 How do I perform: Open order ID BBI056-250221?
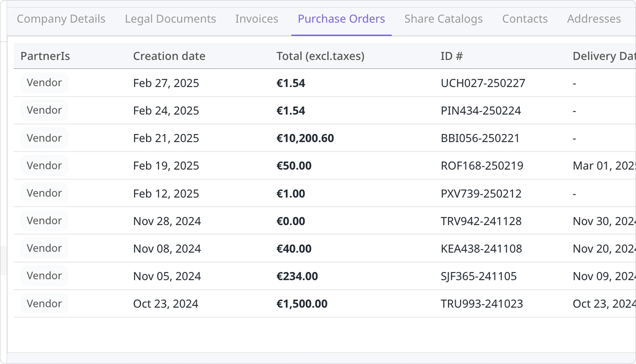pos(480,138)
